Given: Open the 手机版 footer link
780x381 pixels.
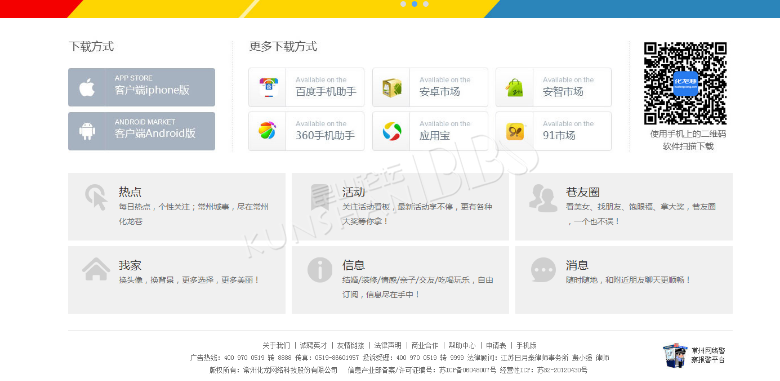Looking at the screenshot, I should [x=526, y=345].
